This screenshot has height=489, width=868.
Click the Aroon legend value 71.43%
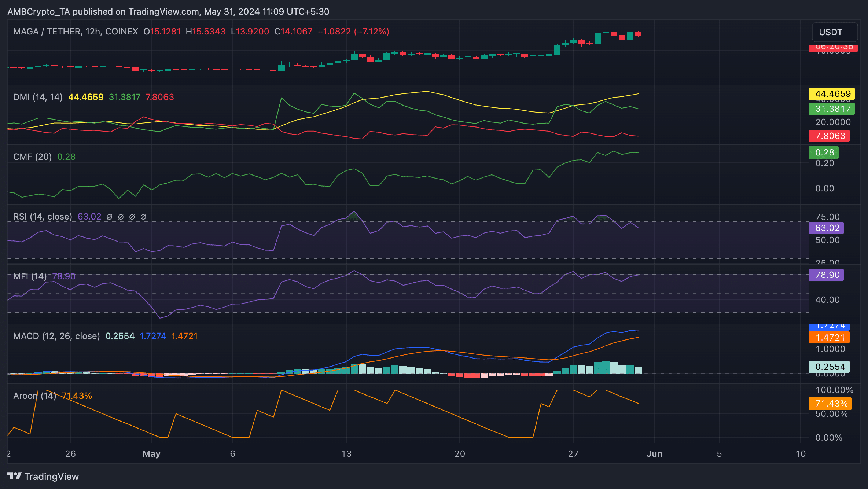tap(77, 396)
